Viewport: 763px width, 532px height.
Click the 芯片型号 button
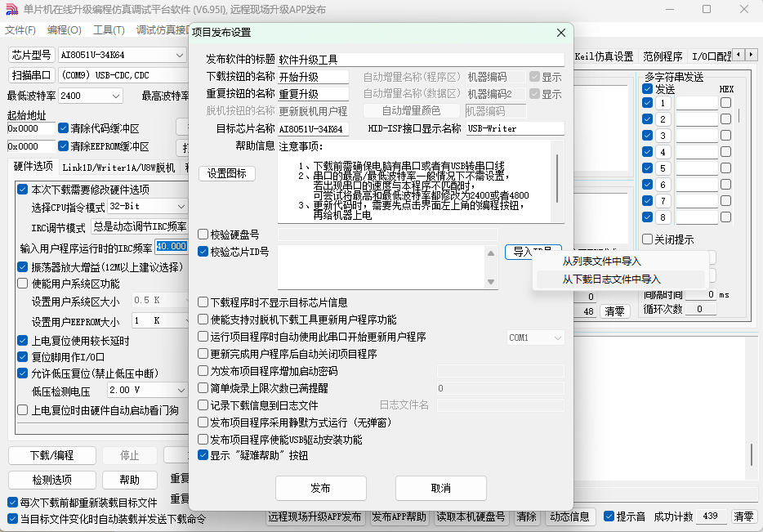[x=32, y=55]
